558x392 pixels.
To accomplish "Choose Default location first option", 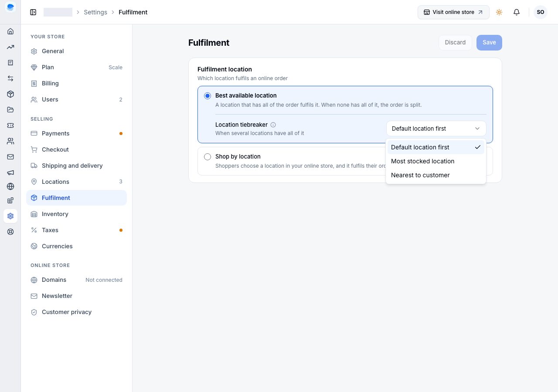I will coord(436,147).
